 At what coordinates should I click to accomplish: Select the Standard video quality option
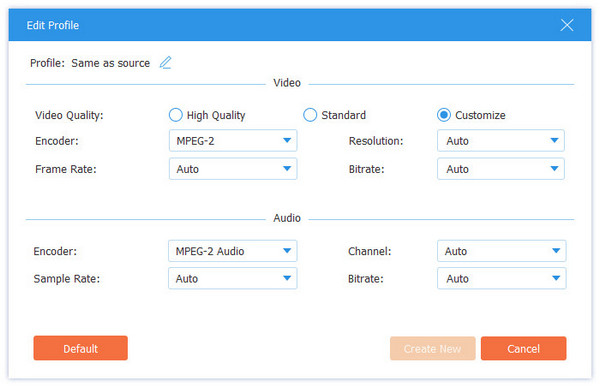point(310,115)
